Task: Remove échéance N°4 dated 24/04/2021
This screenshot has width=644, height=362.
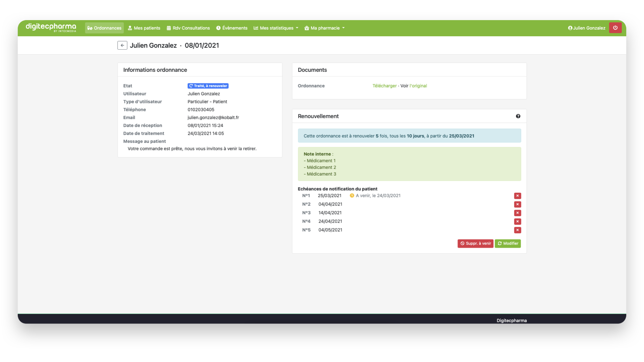Action: click(517, 222)
